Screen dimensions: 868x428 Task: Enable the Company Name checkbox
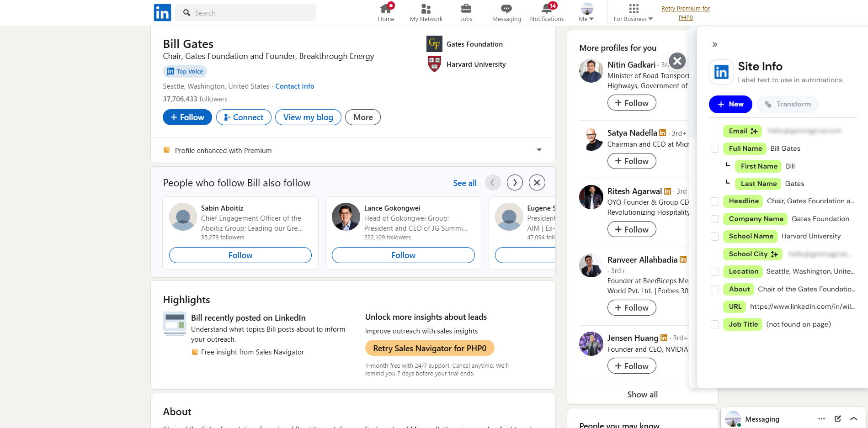715,219
